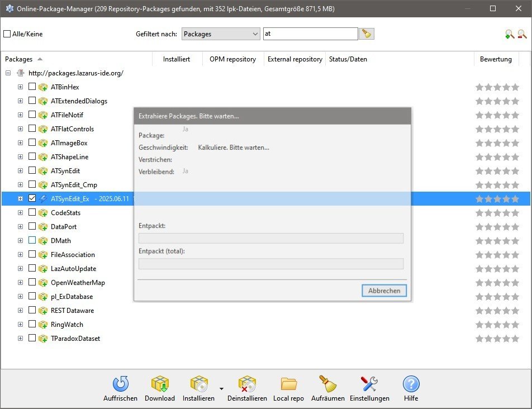Click the Installieren toolbar icon
The width and height of the screenshot is (532, 409).
(x=199, y=383)
